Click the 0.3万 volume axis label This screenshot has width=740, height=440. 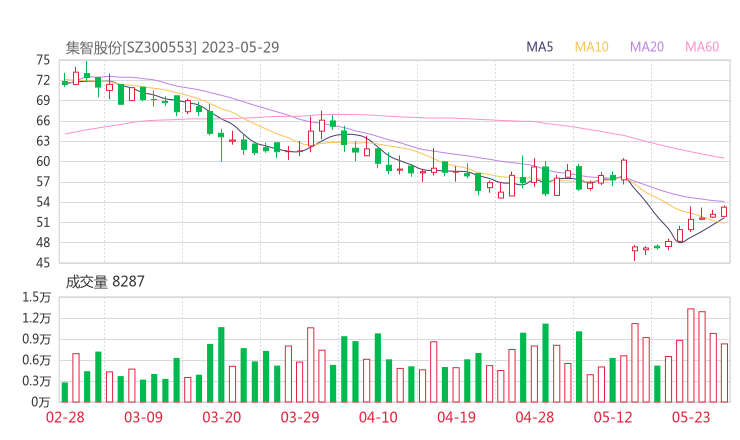pos(36,381)
